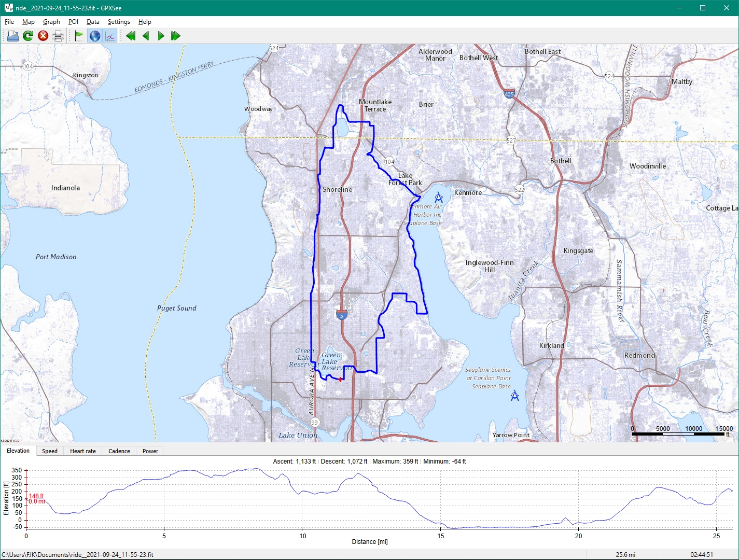739x560 pixels.
Task: Jump to first file double-left arrow
Action: (131, 36)
